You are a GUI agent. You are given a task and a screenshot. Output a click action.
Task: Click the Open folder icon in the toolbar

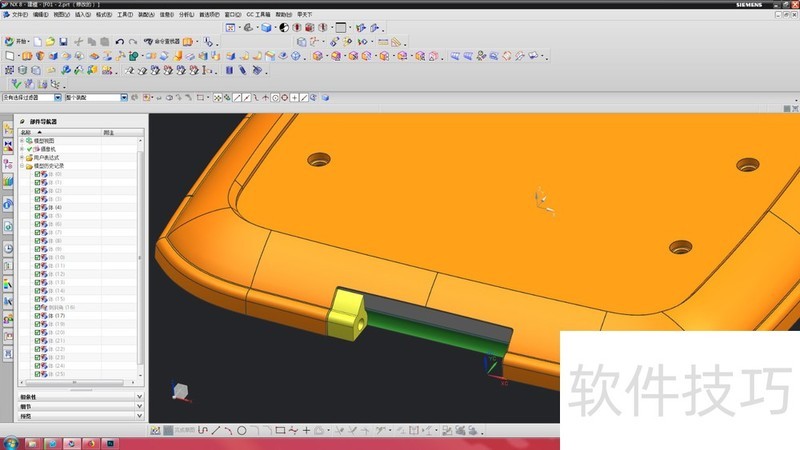(x=50, y=41)
